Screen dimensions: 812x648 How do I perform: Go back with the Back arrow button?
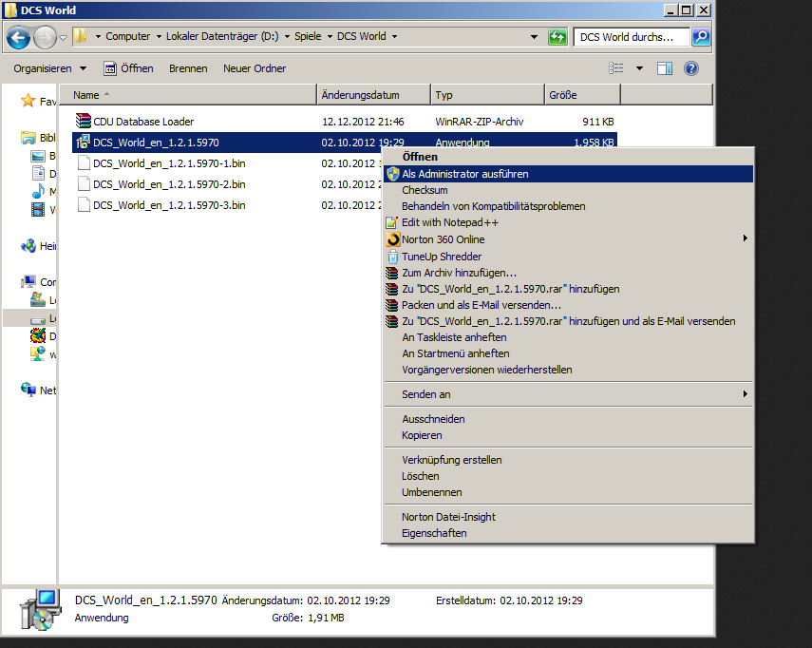19,37
